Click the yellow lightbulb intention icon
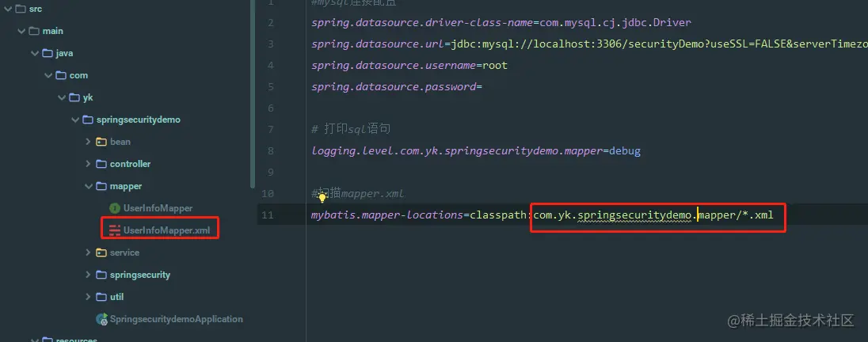Viewport: 868px width, 342px height. click(x=323, y=198)
